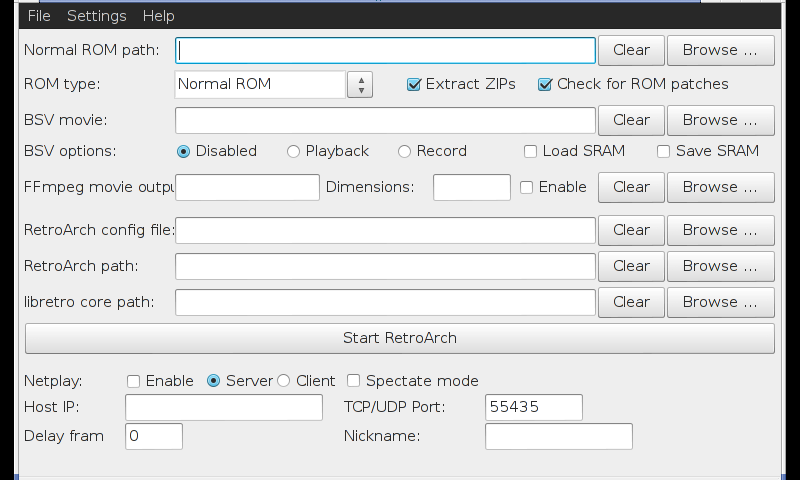Viewport: 800px width, 480px height.
Task: Toggle Check for ROM patches checkbox
Action: point(545,84)
